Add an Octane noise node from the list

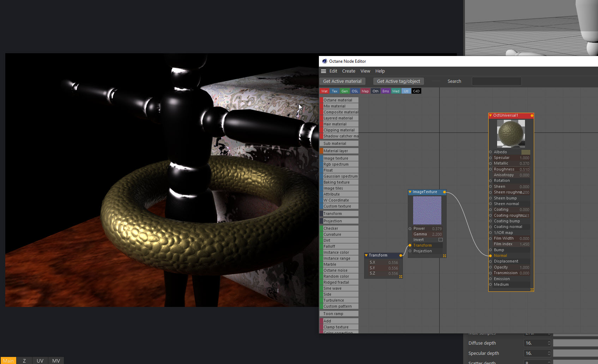coord(339,271)
